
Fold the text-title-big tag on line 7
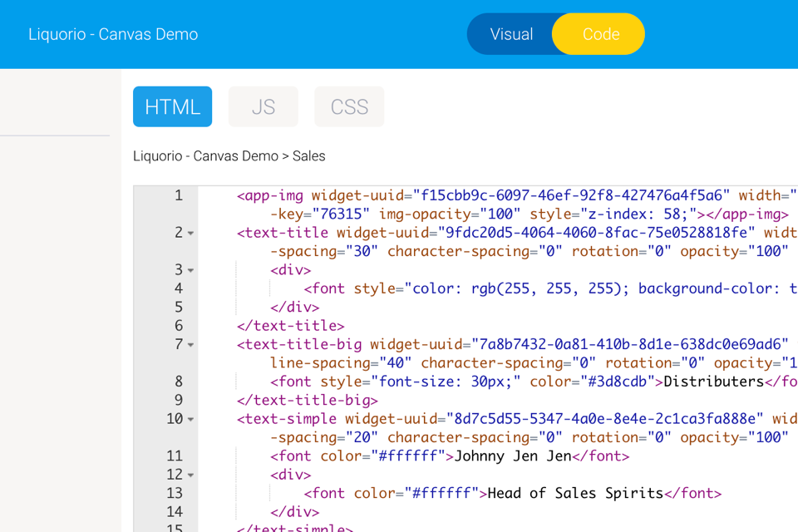(x=191, y=345)
